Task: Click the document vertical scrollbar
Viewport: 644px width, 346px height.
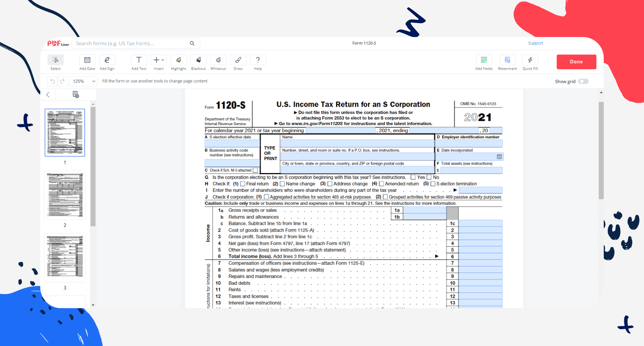Action: point(601,150)
